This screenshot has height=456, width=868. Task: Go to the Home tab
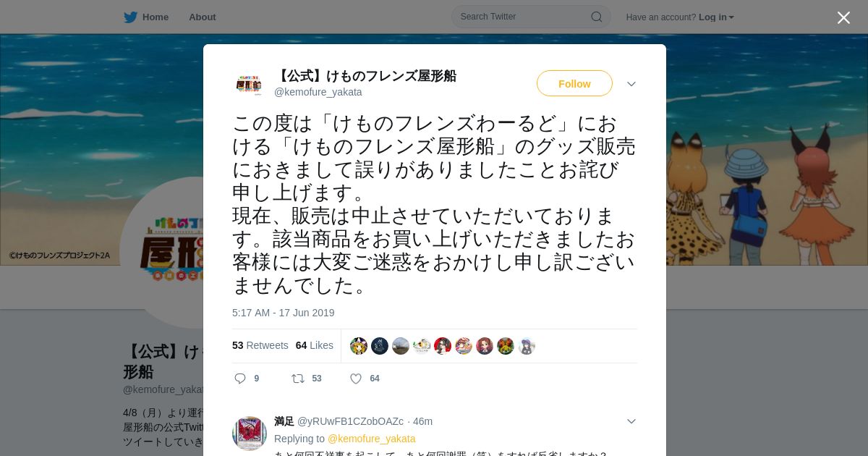point(146,17)
